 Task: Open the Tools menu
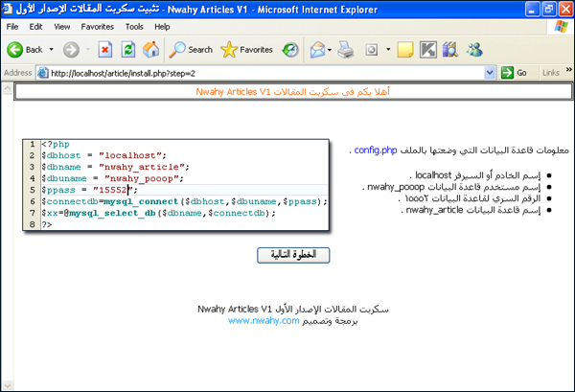134,27
